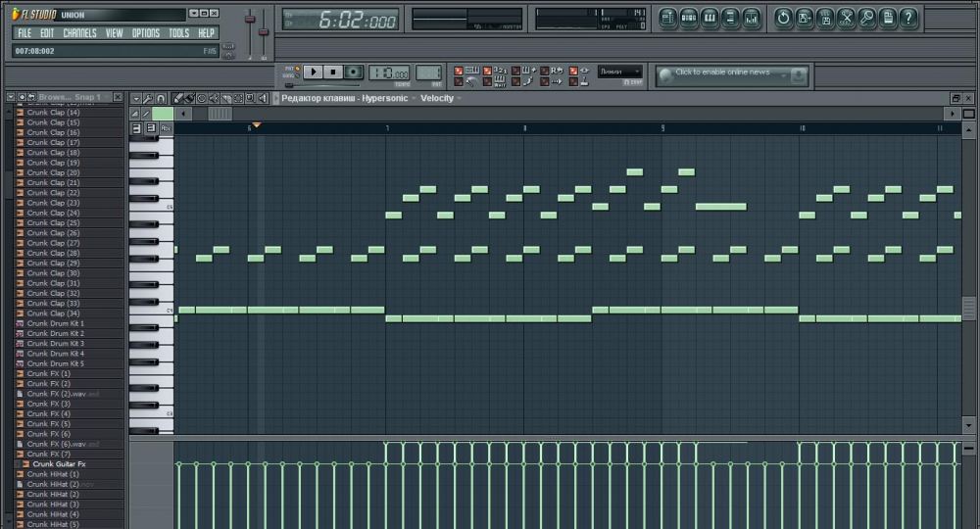The height and width of the screenshot is (529, 980).
Task: Open the browser options dropdown arrow
Action: [11, 97]
